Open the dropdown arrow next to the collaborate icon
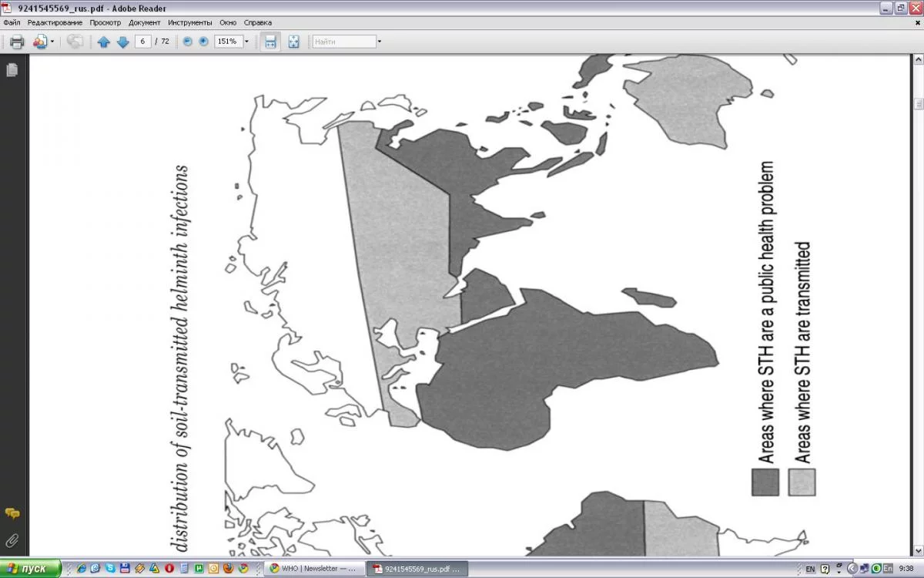Viewport: 924px width, 578px height. 52,42
